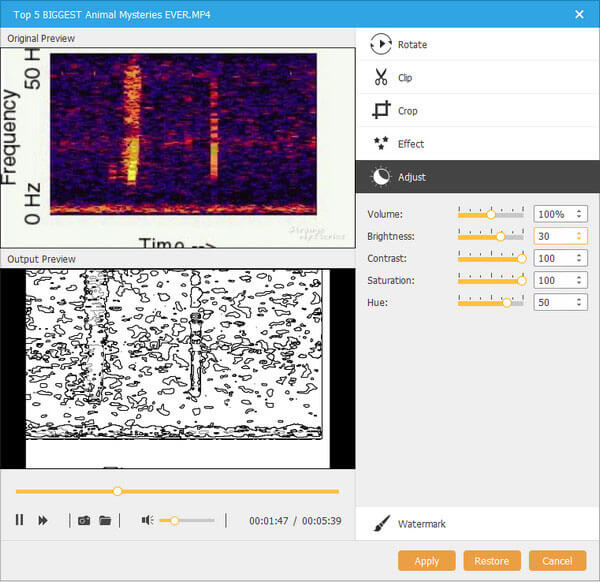
Task: Mute audio with the speaker icon
Action: pyautogui.click(x=147, y=520)
